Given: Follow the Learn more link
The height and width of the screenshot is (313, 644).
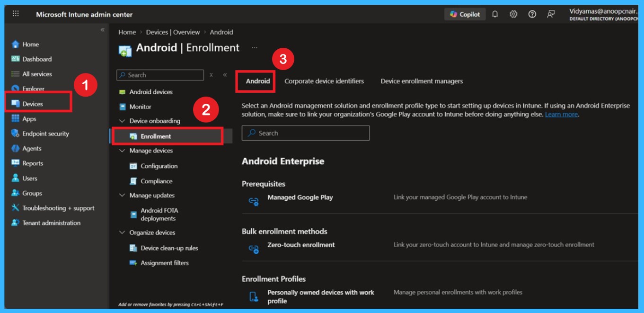Looking at the screenshot, I should point(561,115).
